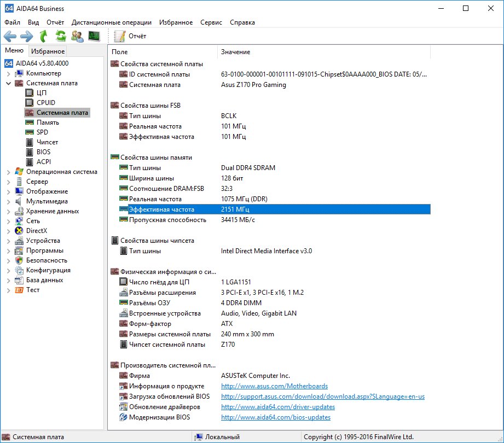Click the Поле column header

coord(163,52)
